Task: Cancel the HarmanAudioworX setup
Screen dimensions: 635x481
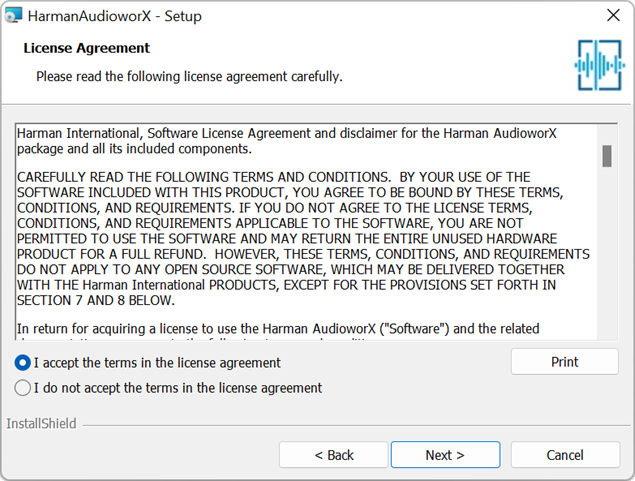Action: (565, 455)
